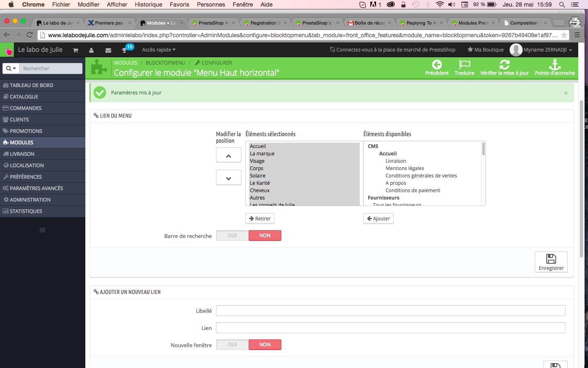Open the CLIENTS sidebar section

tap(42, 120)
